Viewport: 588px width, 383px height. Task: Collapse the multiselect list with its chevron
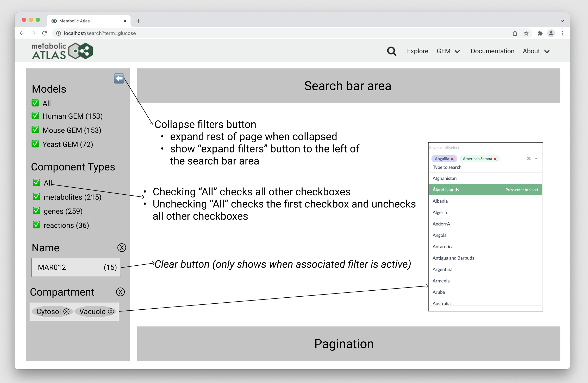(x=536, y=158)
